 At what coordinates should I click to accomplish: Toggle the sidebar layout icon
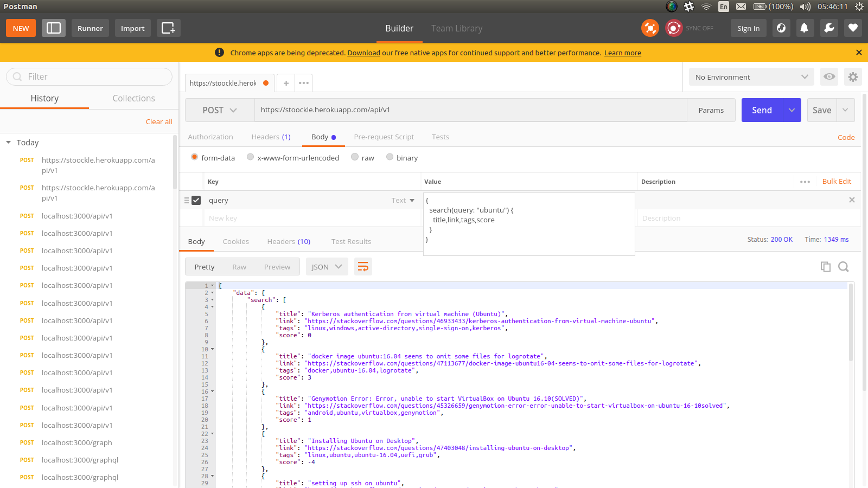point(53,28)
